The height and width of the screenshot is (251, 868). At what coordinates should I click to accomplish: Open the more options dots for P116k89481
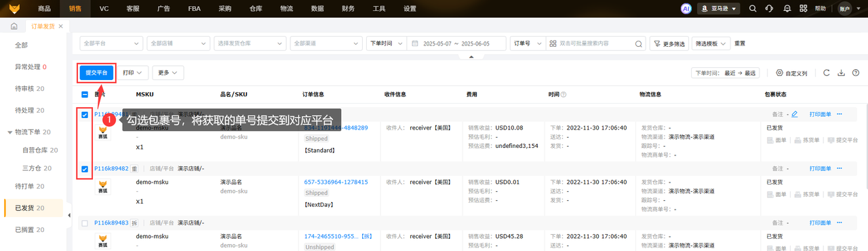(x=840, y=114)
